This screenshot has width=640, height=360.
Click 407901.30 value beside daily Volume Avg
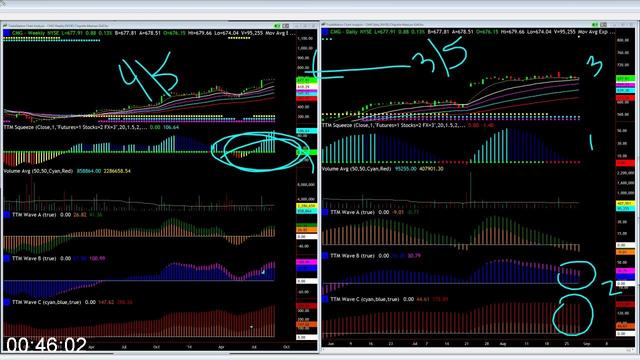[431, 169]
